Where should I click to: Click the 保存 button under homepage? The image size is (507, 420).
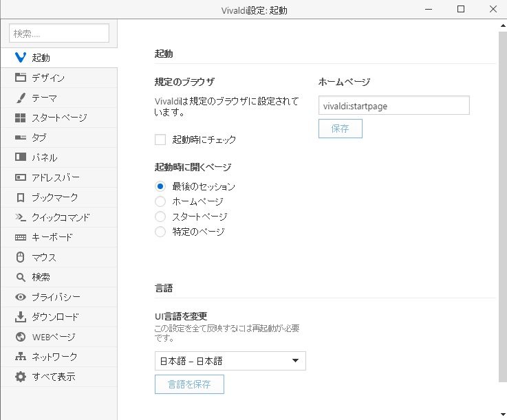pos(340,129)
